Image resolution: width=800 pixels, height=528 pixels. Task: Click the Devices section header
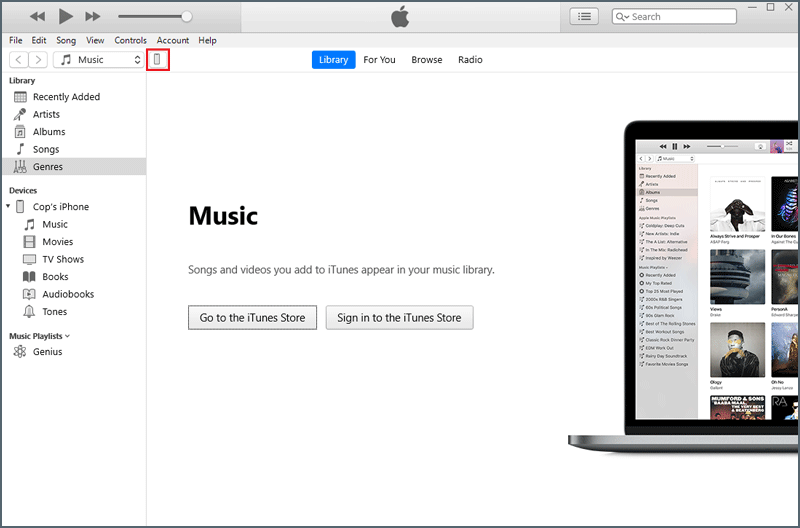click(23, 190)
